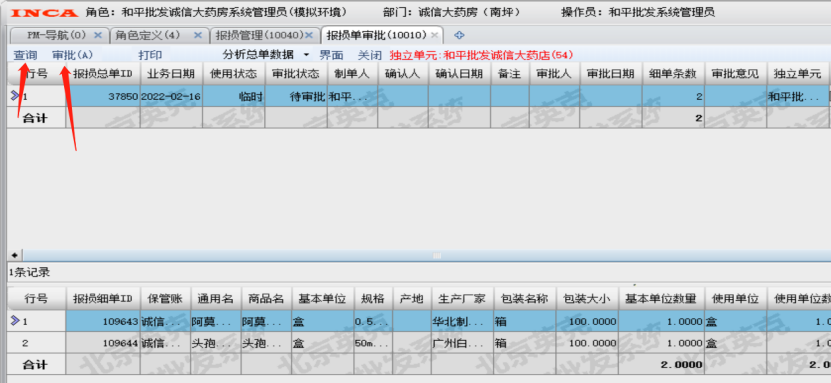Click the row 1 arrow indicator in the detail table
831x383 pixels.
point(14,320)
